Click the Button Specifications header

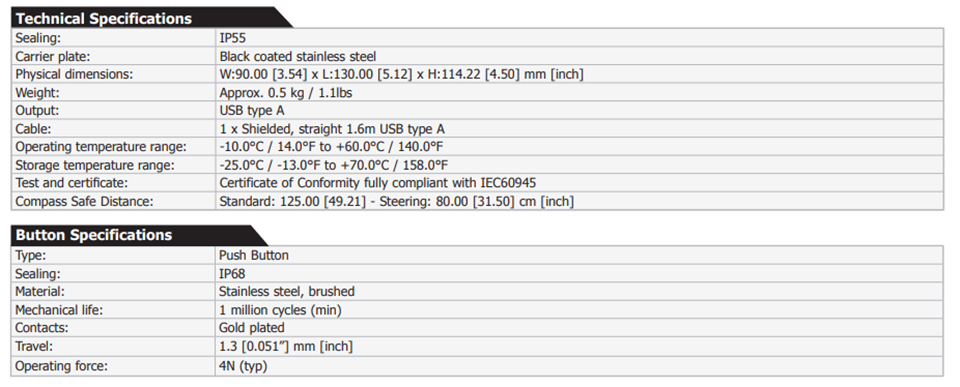tap(94, 236)
